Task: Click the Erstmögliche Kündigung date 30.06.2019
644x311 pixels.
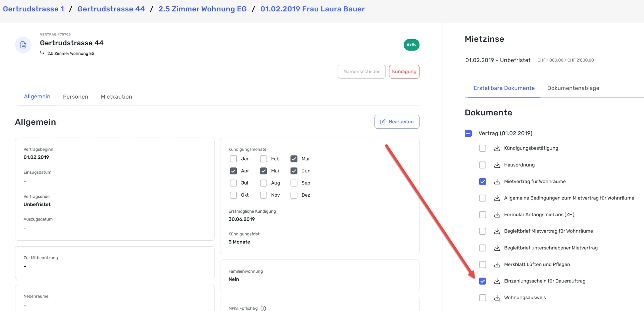Action: pyautogui.click(x=241, y=219)
